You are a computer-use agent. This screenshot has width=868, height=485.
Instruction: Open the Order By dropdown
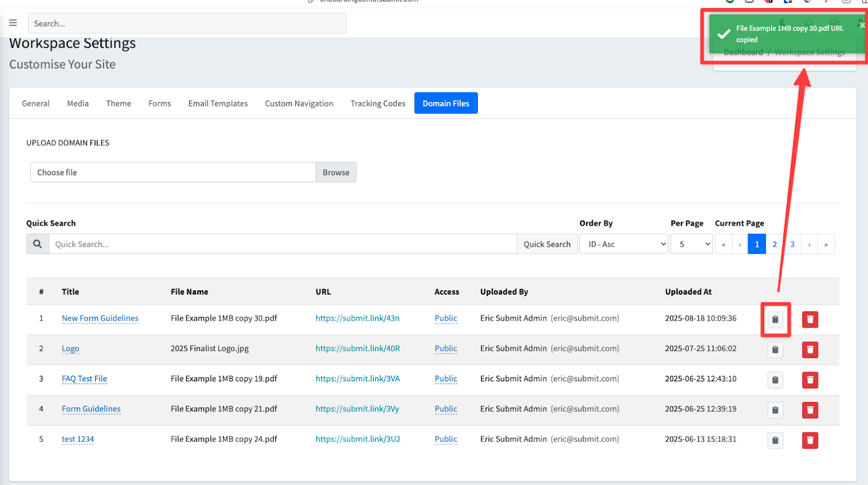[x=623, y=244]
